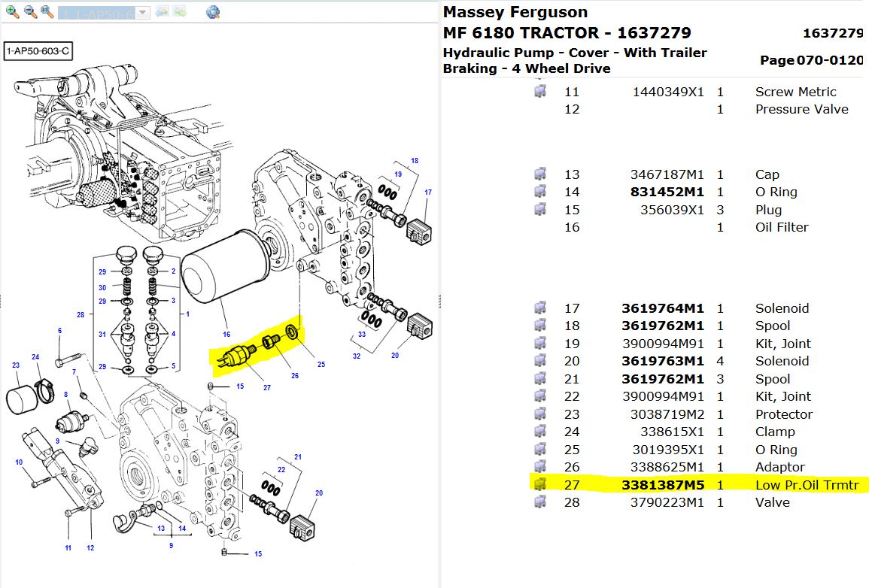869x588 pixels.
Task: Click the back navigation arrow icon
Action: (162, 12)
